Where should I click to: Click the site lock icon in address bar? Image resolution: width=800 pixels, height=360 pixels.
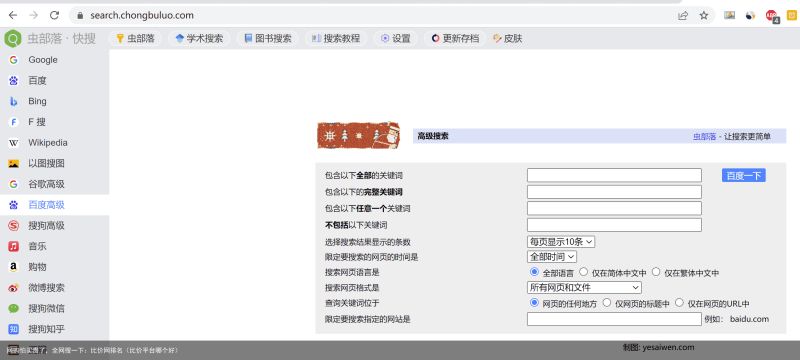80,15
